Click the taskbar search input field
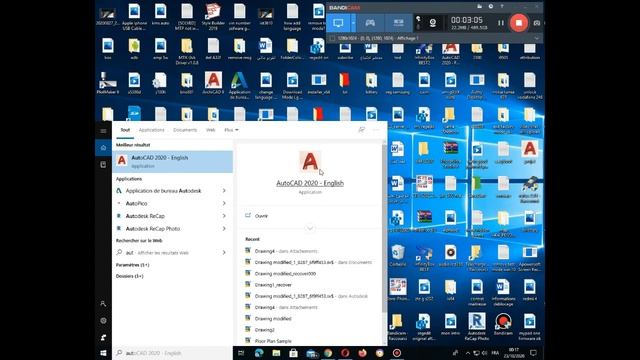The width and height of the screenshot is (640, 360). [172, 353]
